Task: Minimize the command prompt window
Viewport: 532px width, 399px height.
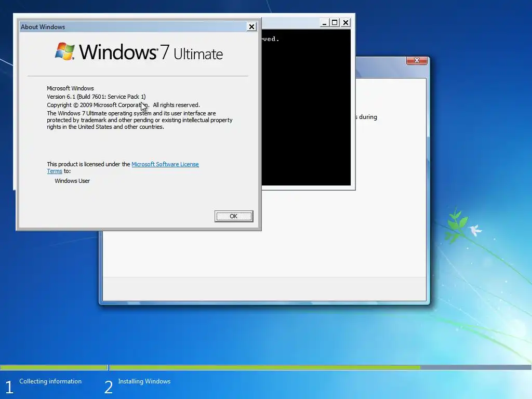Action: point(324,23)
